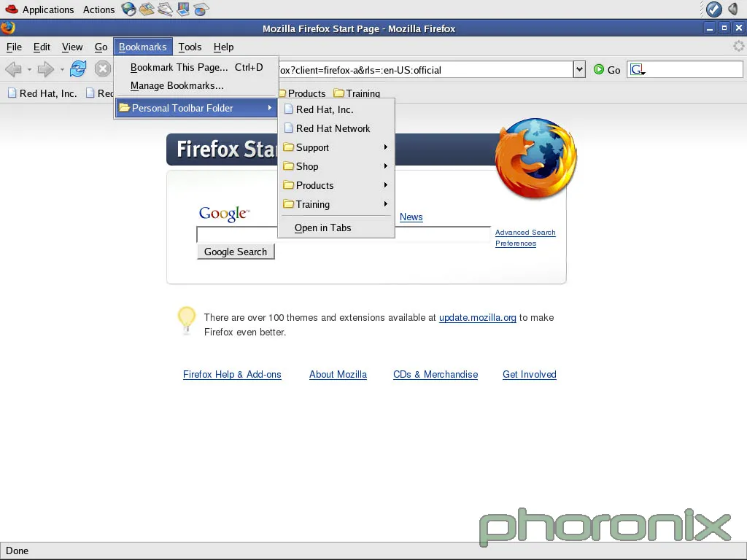Viewport: 747px width, 560px height.
Task: Open the Back button history dropdown arrow
Action: 29,70
